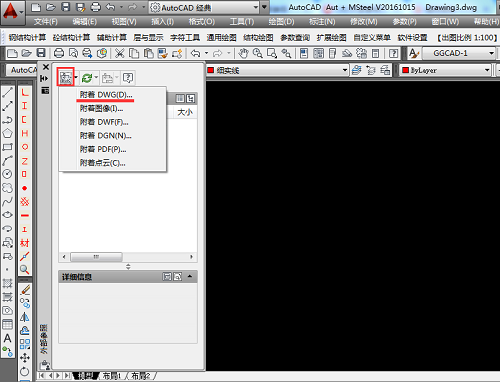This screenshot has width=500, height=382.
Task: Select the Rectangle draw tool
Action: 7,147
